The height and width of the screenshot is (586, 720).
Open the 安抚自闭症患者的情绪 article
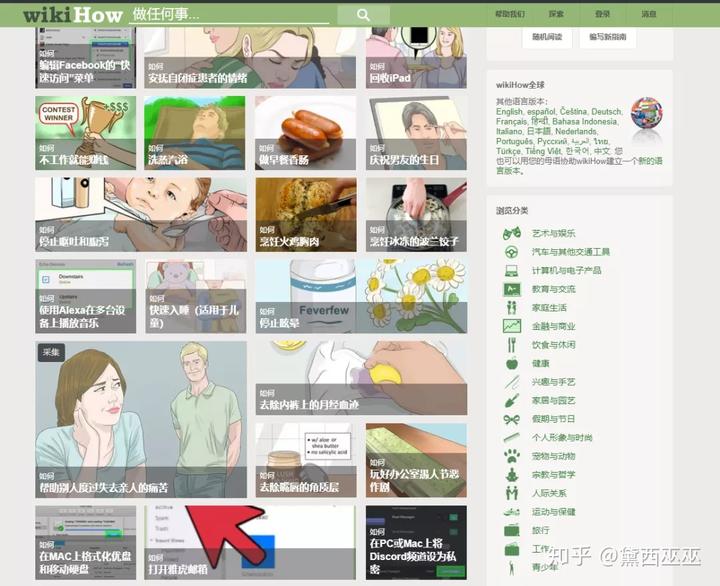coord(250,57)
